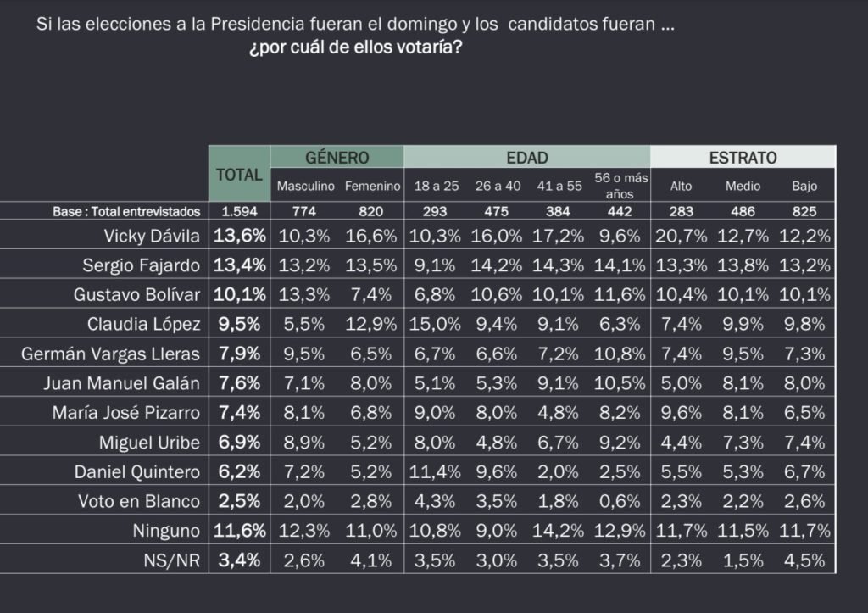Click the EDAD group header
Image resolution: width=868 pixels, height=613 pixels.
click(x=527, y=158)
